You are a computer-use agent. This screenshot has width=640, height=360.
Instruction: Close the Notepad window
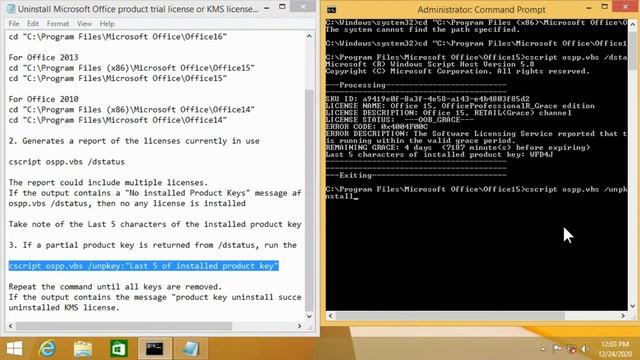[303, 7]
